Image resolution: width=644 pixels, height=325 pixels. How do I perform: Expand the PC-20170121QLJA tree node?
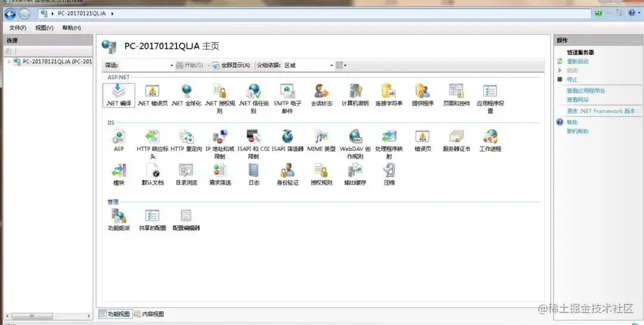point(9,61)
